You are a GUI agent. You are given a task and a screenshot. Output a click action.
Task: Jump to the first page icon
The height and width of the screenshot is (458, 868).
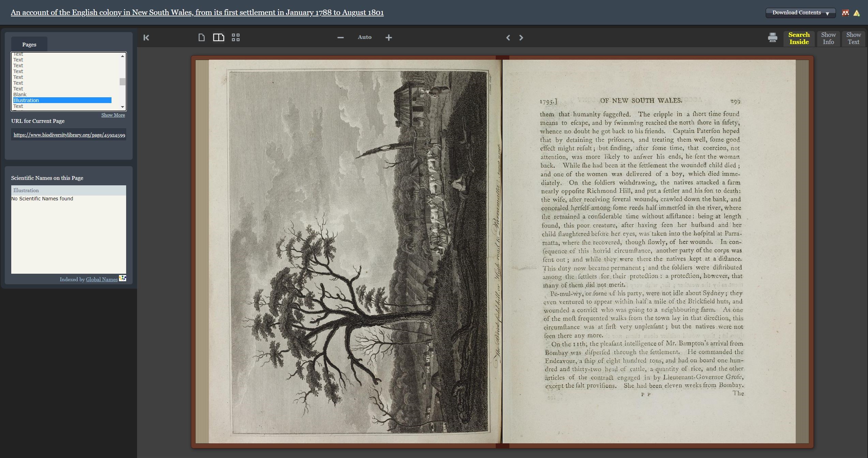coord(146,38)
